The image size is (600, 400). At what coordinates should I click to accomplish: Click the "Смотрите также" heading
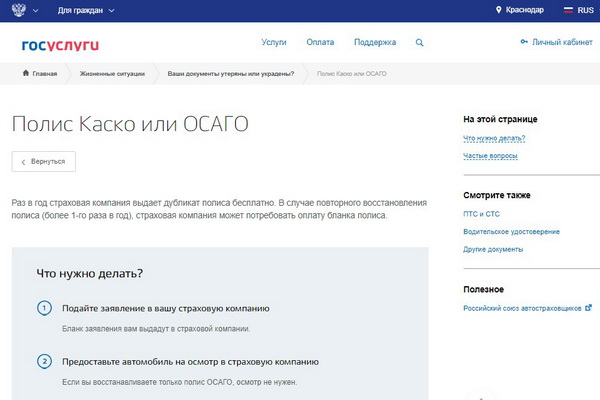(497, 195)
